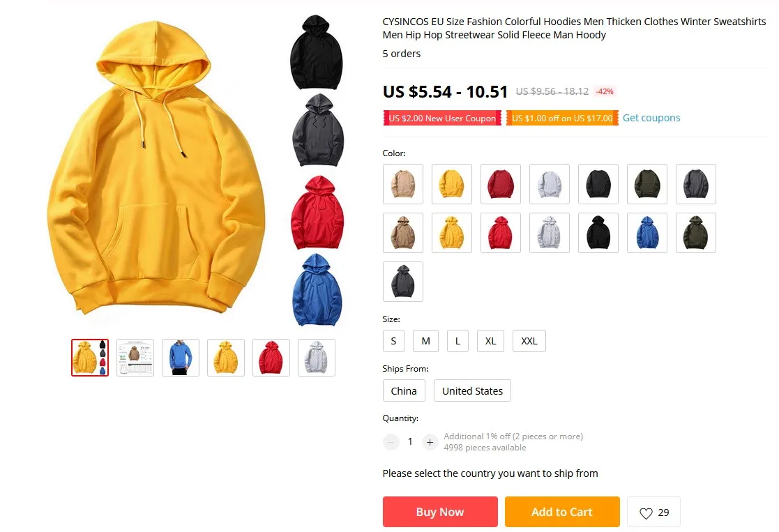Click the US $2.00 New User Coupon
Viewport: 779px width, 532px height.
pyautogui.click(x=442, y=119)
